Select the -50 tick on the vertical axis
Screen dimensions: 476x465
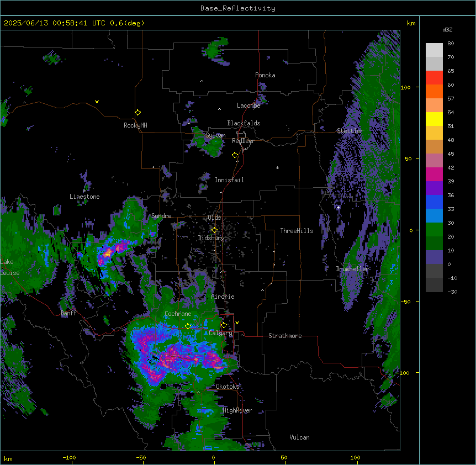(405, 302)
